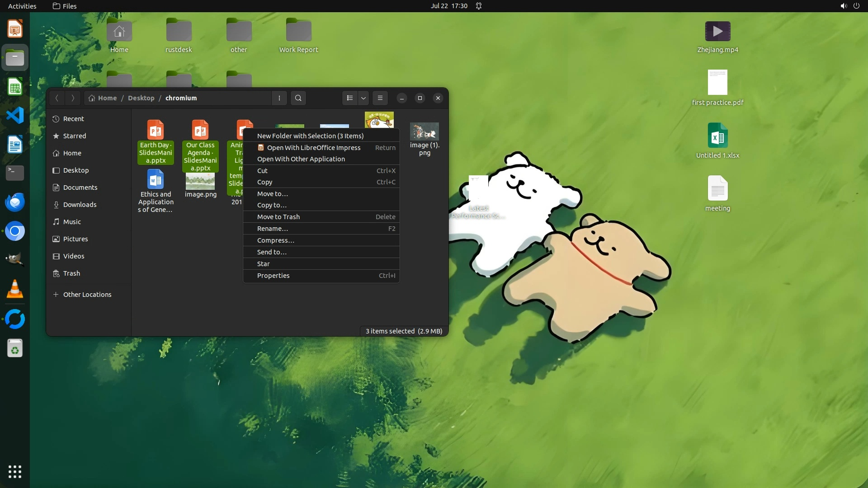Screen dimensions: 868x488
Task: Open VLC media player from dock
Action: (15, 289)
